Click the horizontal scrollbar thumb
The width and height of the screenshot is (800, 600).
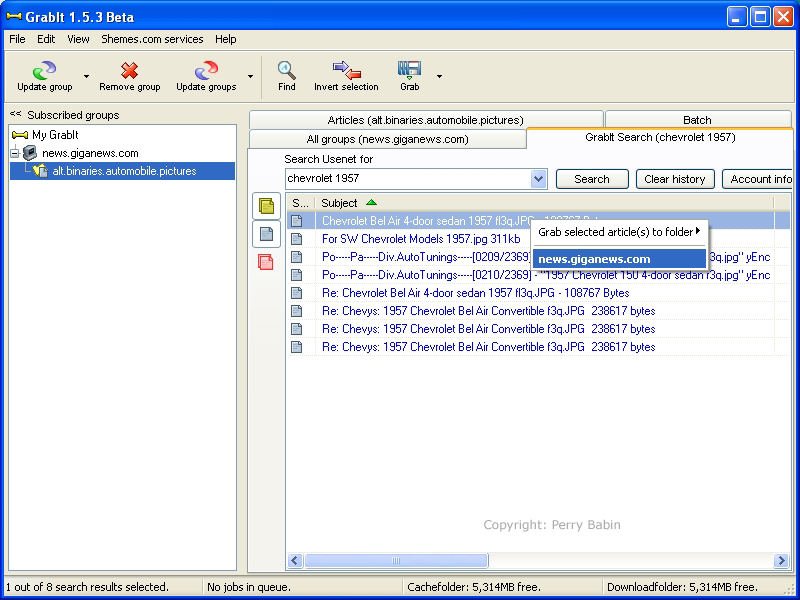tap(396, 561)
